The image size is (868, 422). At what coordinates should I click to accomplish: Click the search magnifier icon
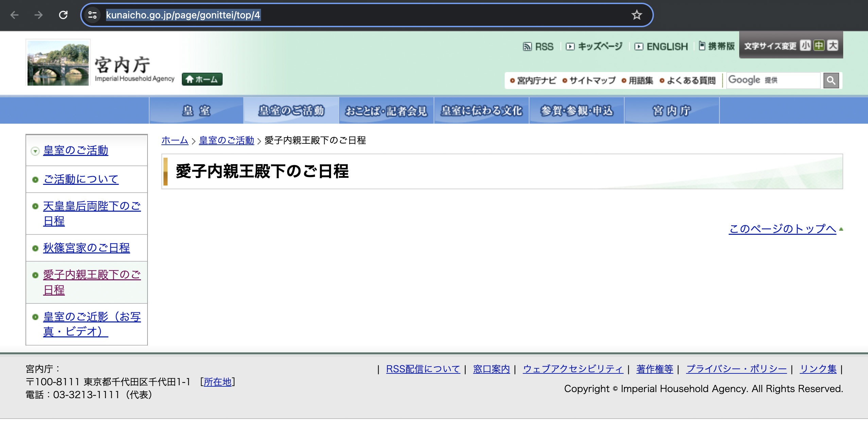tap(831, 81)
